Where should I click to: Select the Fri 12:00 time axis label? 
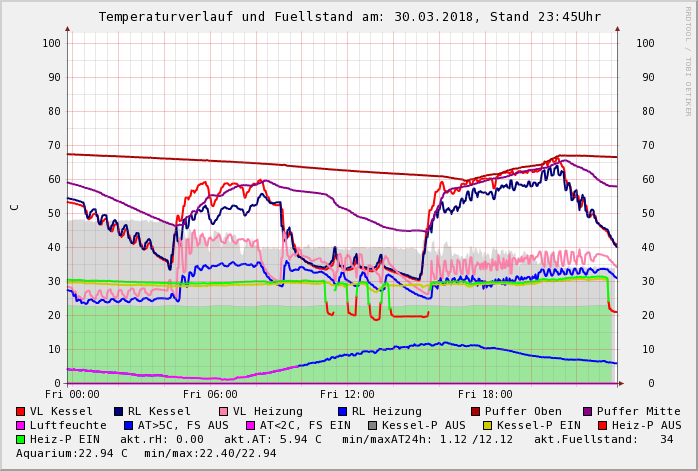click(x=347, y=395)
